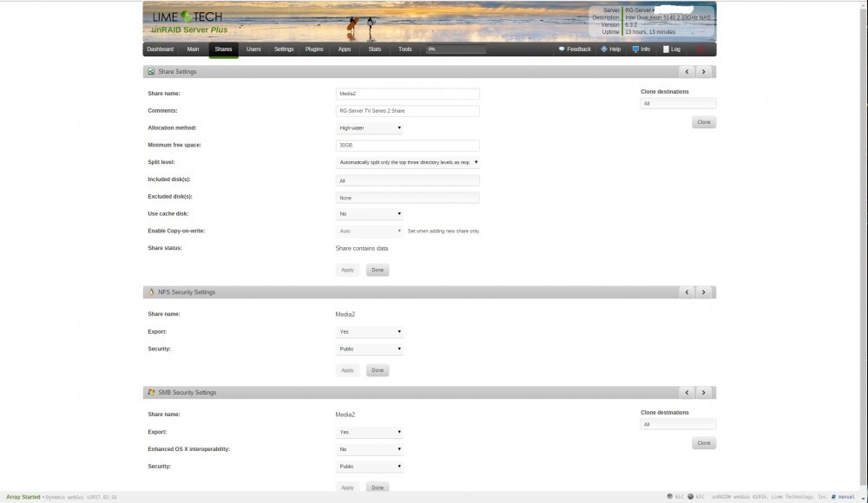Click Done in Share Settings
The width and height of the screenshot is (868, 503).
378,270
